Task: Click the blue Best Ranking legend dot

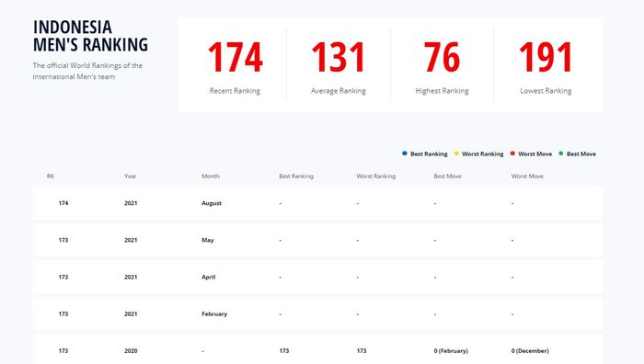Action: coord(405,154)
